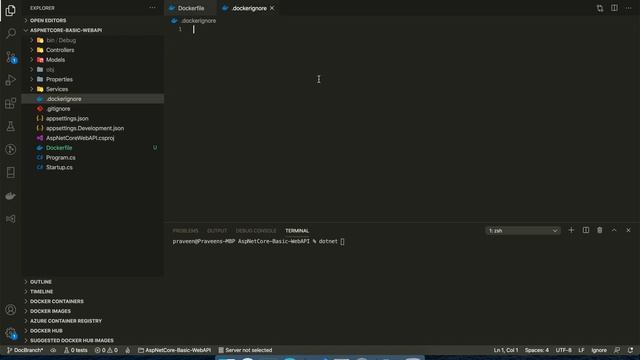Open the Accounts menu in the activity bar
This screenshot has width=640, height=360.
pos(11,310)
